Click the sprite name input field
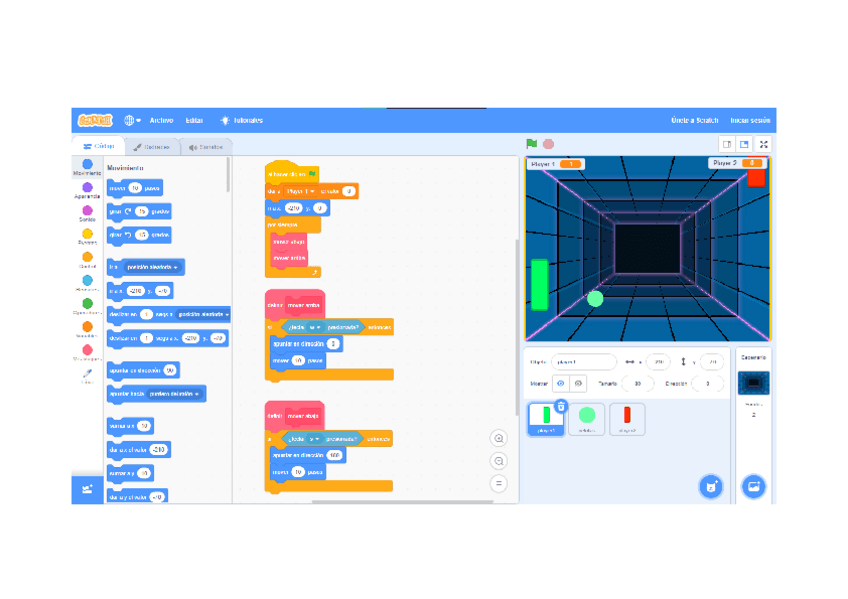Viewport: 848px width, 599px height. (584, 362)
